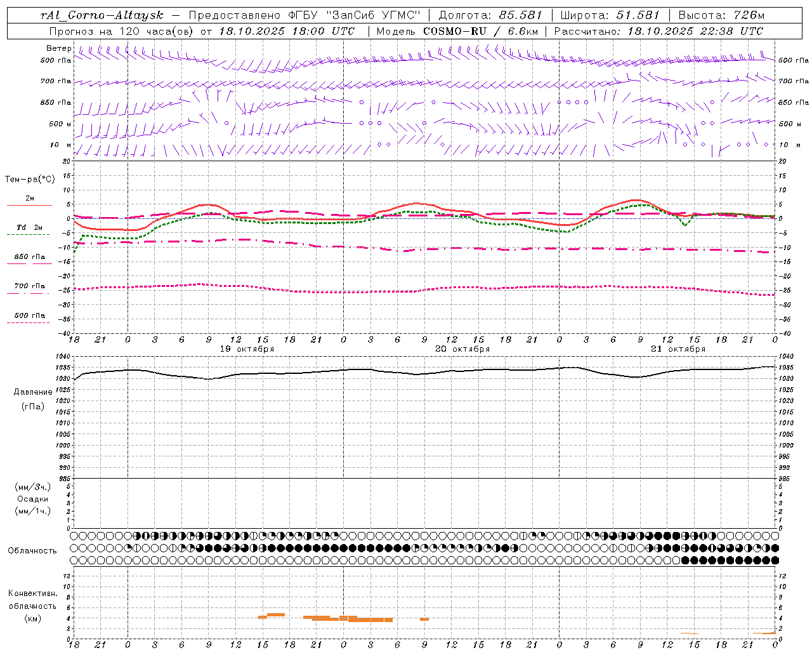Click the '500 гПа' temperature legend entry
812x650 pixels.
[x=29, y=315]
